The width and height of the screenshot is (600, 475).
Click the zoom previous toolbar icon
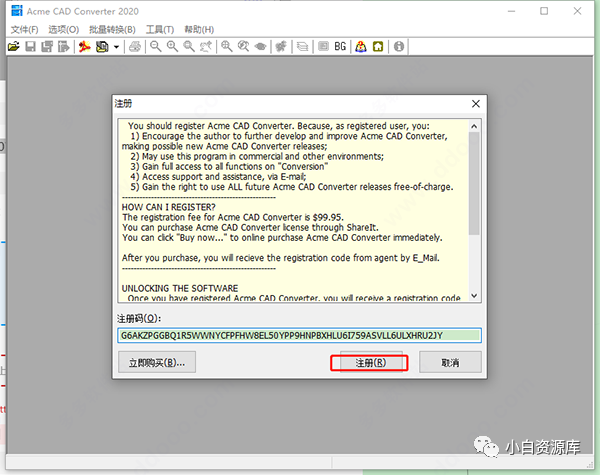[206, 47]
